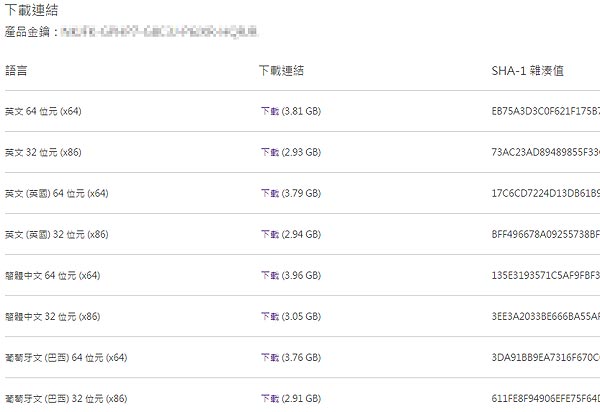Download English (UK) 64-bit 3.79 GB file
The image size is (600, 412).
coord(269,193)
